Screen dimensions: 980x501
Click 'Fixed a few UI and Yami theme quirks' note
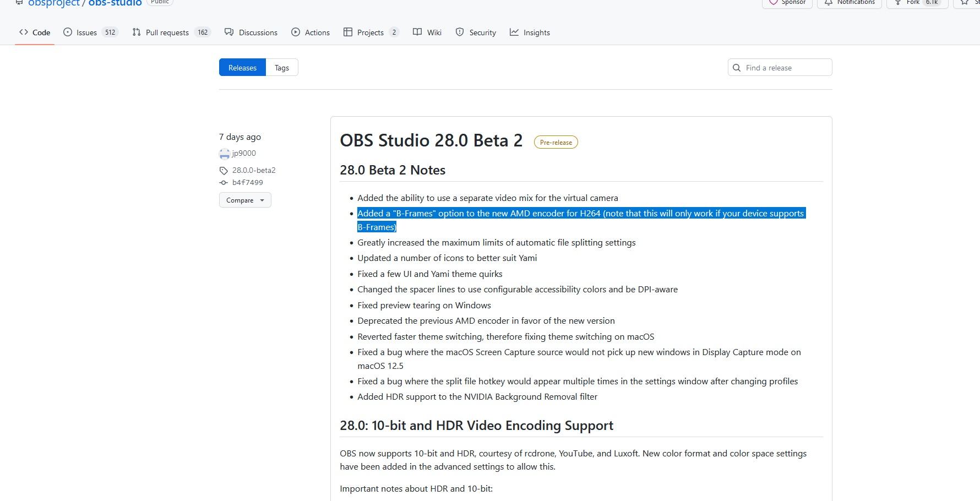click(430, 274)
